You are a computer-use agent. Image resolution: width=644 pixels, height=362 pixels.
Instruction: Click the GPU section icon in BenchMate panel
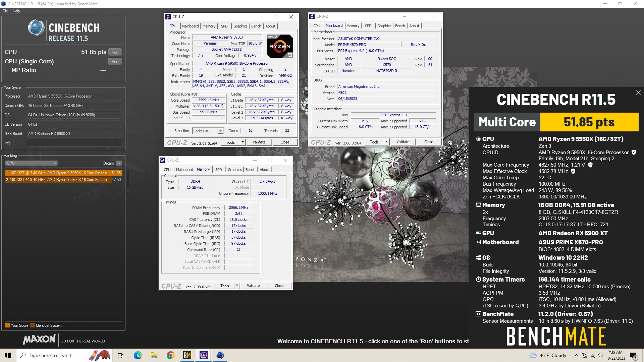click(478, 233)
